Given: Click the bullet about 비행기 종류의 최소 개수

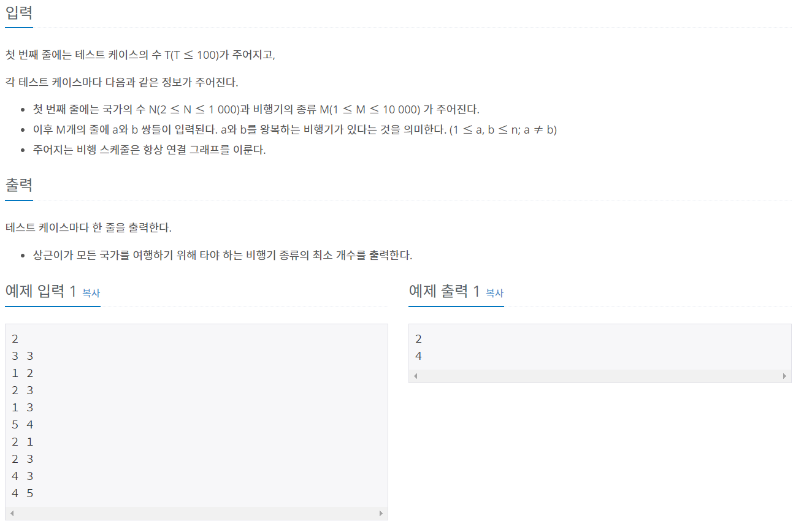Looking at the screenshot, I should pyautogui.click(x=223, y=255).
